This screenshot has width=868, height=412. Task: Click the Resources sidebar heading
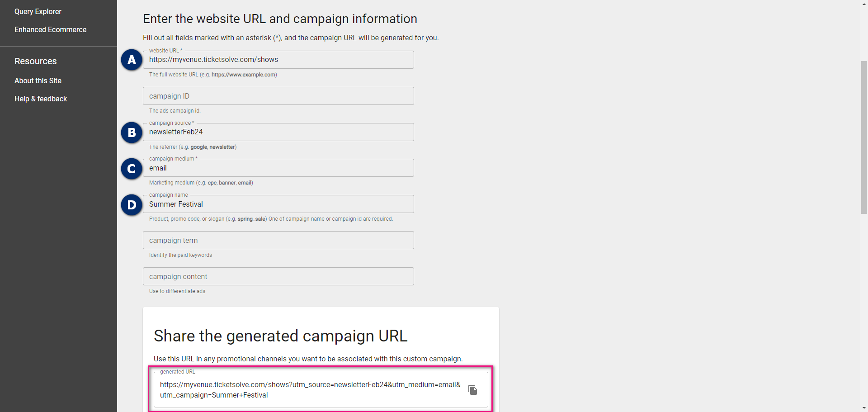point(35,61)
